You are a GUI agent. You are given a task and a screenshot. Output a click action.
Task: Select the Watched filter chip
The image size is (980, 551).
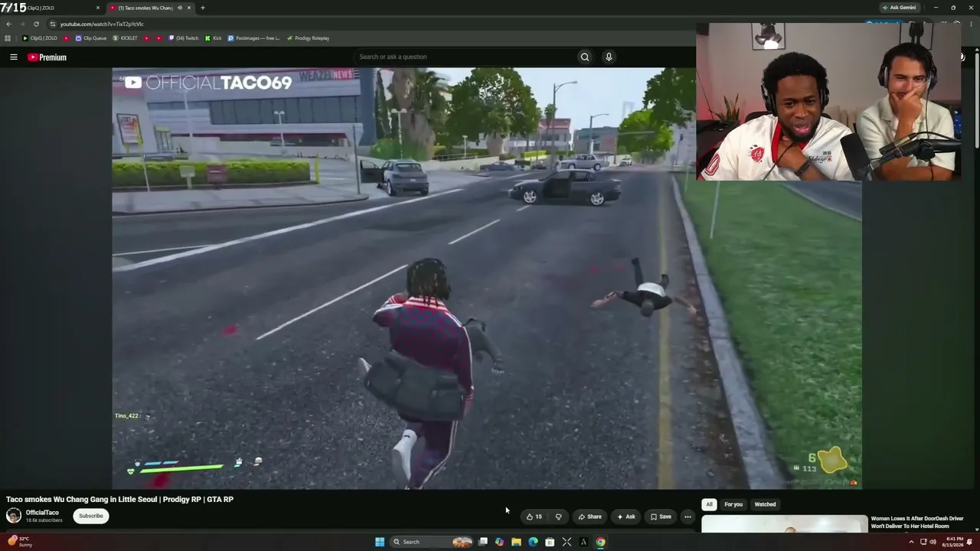tap(765, 504)
